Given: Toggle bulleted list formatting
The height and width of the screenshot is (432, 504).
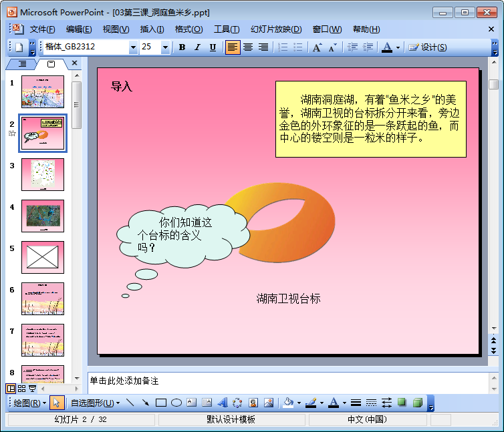Looking at the screenshot, I should click(298, 47).
